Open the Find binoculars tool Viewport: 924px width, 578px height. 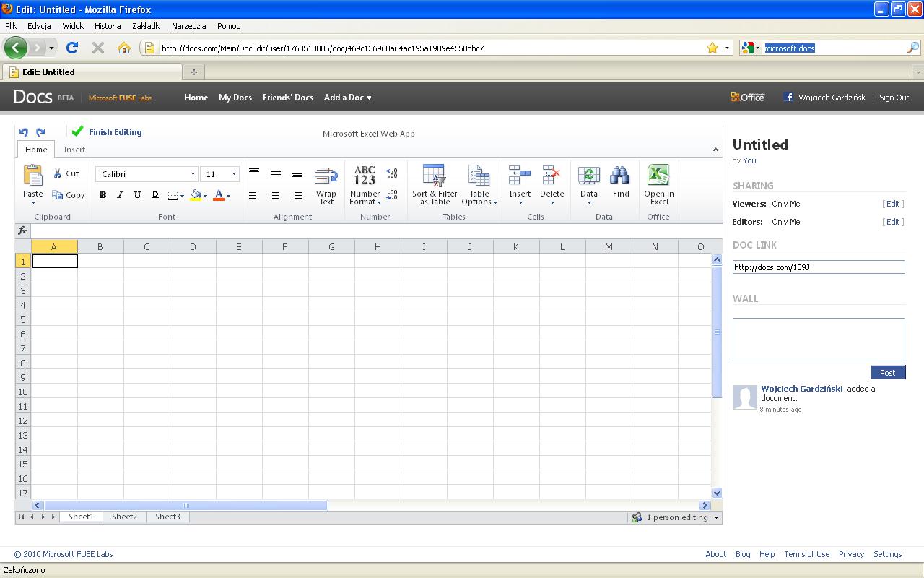point(621,181)
